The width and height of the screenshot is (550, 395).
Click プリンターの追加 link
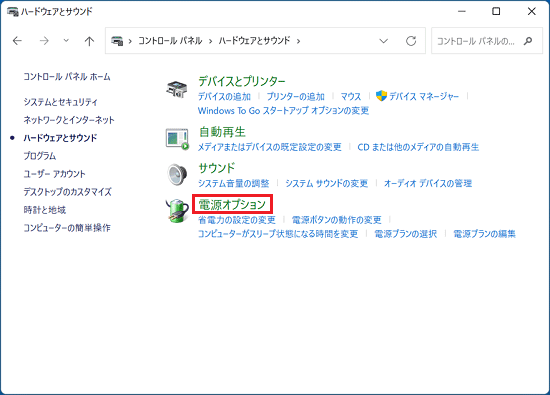pos(295,96)
